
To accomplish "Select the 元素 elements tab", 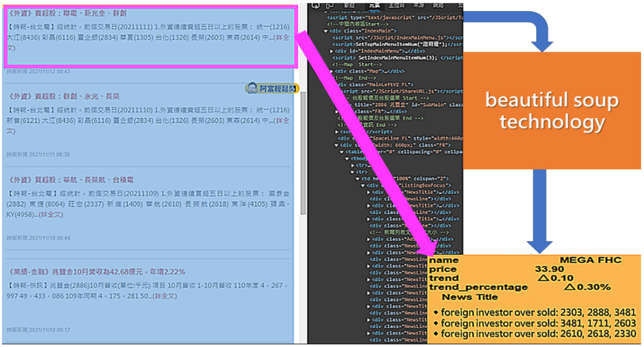I will (374, 5).
